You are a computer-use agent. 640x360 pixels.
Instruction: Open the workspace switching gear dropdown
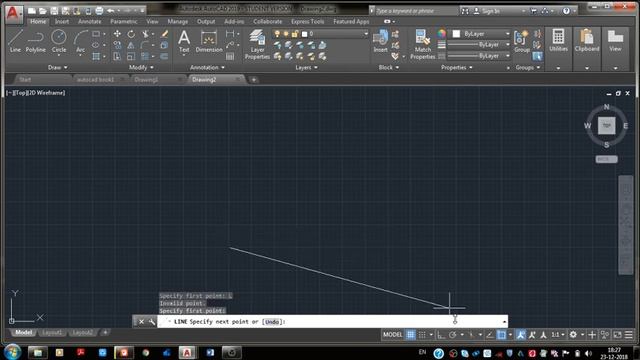(576, 335)
